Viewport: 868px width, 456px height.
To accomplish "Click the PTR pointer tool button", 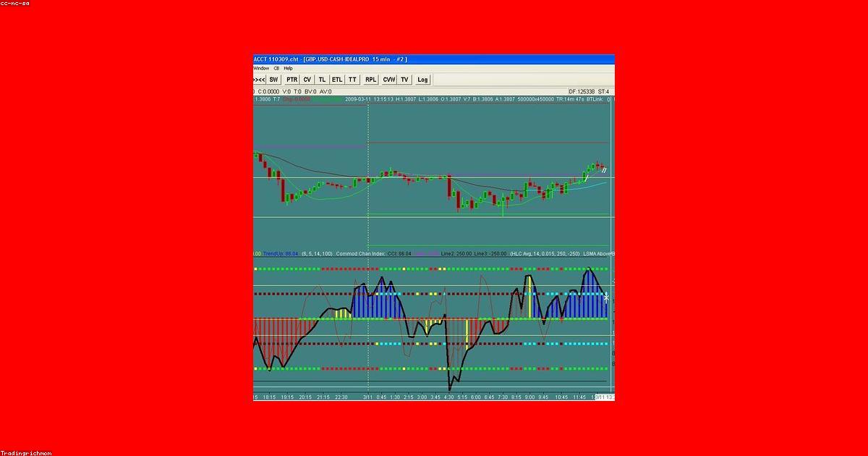I will tap(292, 80).
